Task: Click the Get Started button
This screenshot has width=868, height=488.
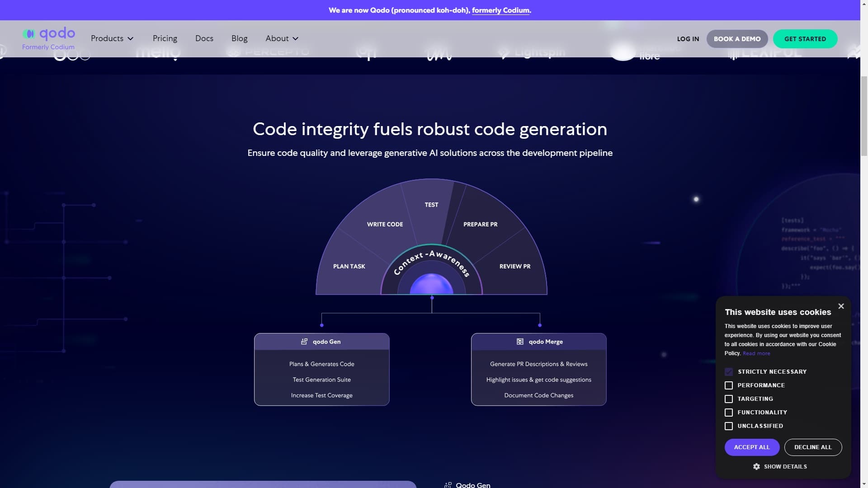Action: point(805,39)
